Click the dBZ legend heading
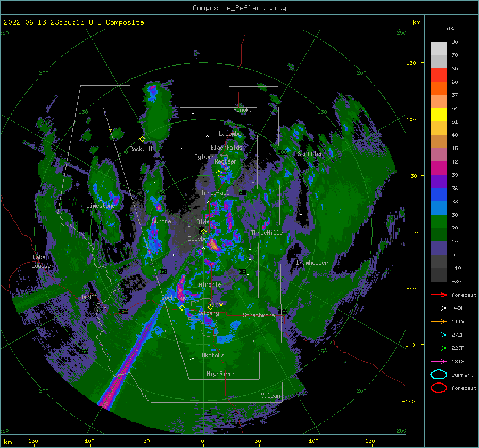The image size is (479, 448). 451,29
